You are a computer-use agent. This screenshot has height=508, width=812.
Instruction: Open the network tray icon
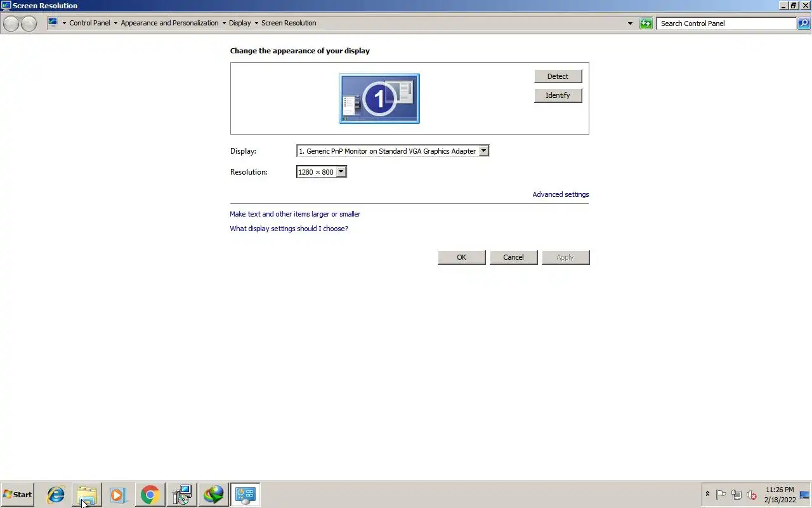pyautogui.click(x=737, y=495)
